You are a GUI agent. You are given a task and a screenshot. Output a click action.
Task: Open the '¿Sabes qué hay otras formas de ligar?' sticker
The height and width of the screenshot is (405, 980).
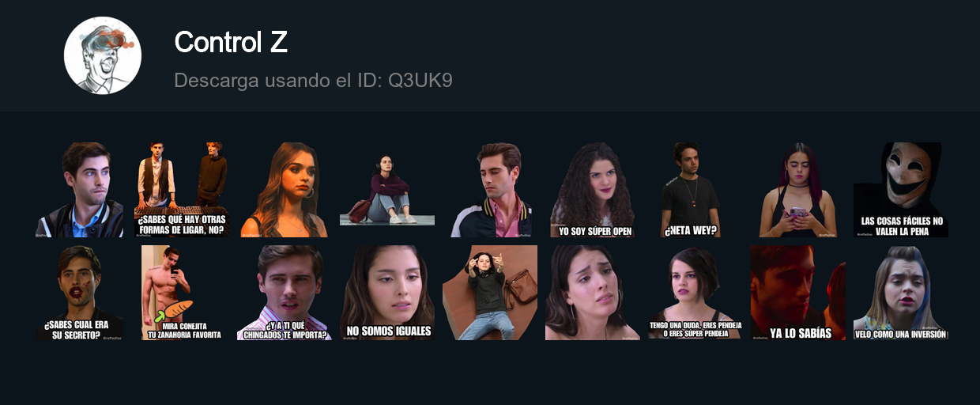pyautogui.click(x=182, y=190)
